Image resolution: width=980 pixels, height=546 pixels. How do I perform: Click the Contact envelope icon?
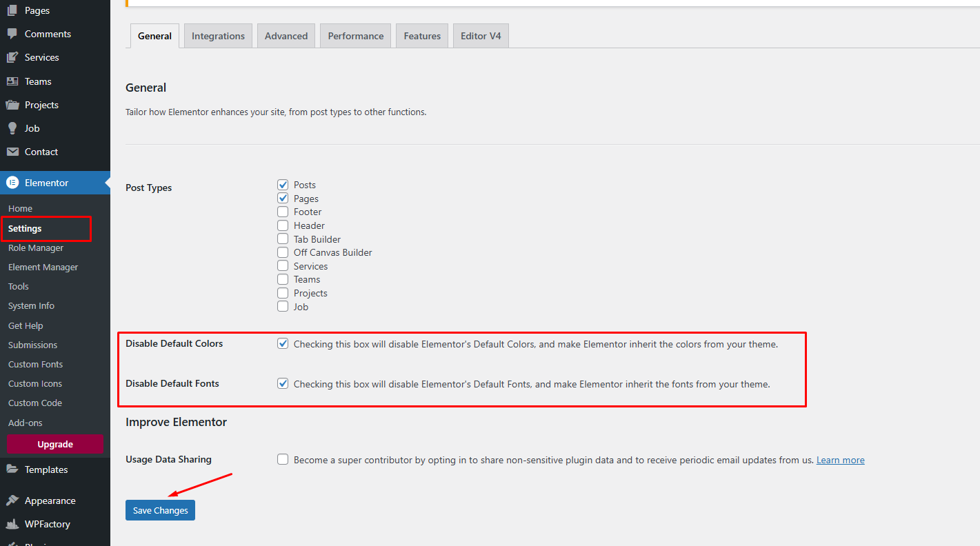12,152
